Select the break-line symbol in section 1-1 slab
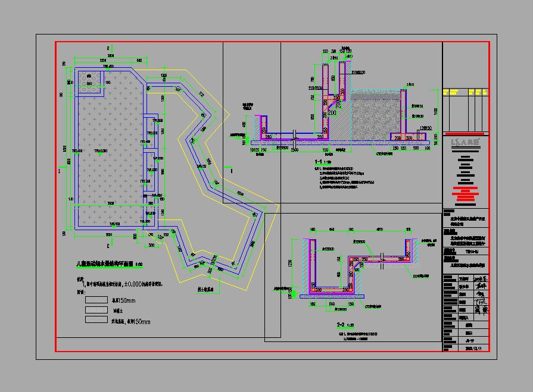 tap(295, 137)
